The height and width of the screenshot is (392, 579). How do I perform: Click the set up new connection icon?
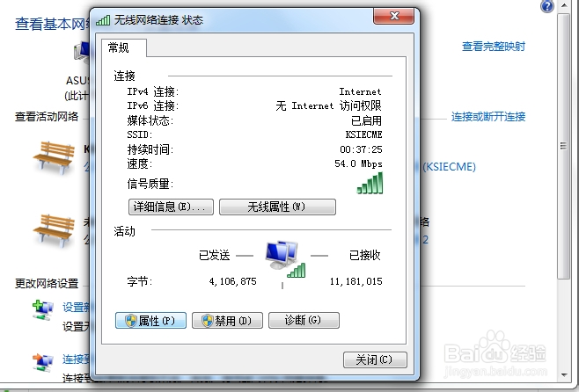tap(43, 310)
